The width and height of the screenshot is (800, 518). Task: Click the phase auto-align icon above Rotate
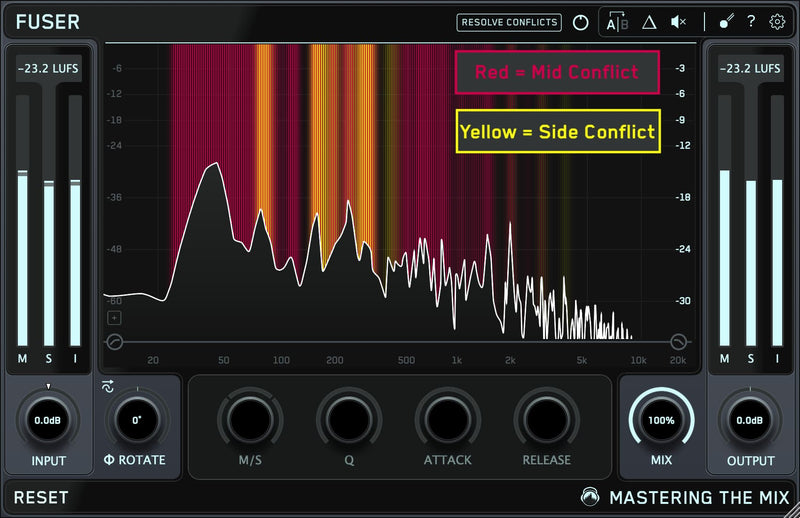pyautogui.click(x=108, y=385)
